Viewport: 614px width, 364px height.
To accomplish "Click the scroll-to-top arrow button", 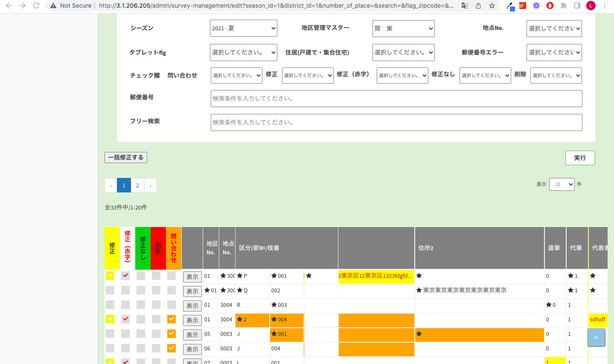I will (596, 338).
